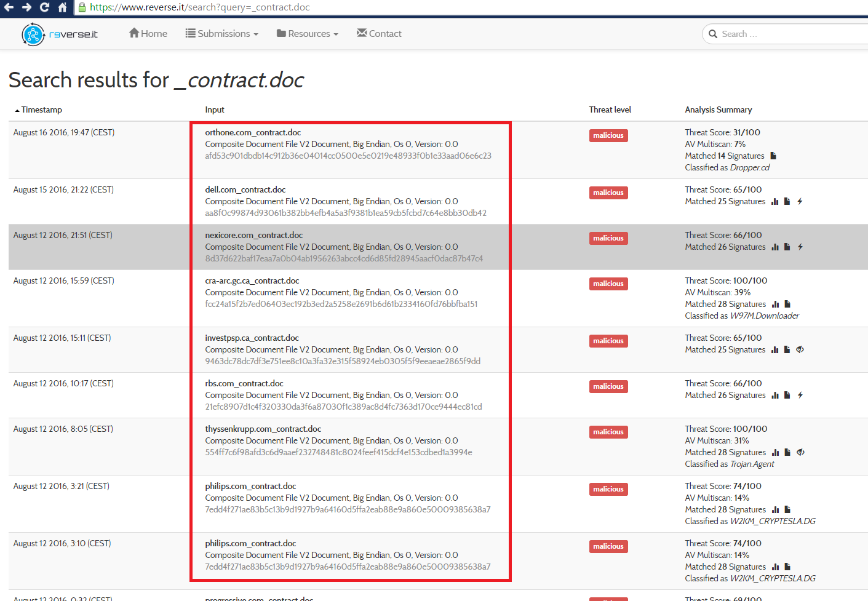Open philips.com_contract.doc from August 12, 3:21
The height and width of the screenshot is (601, 868).
[x=250, y=486]
